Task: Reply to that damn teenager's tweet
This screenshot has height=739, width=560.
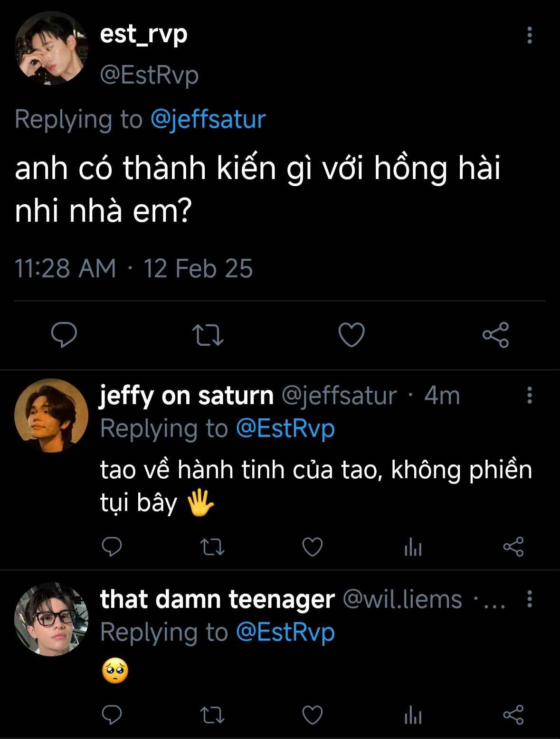Action: (112, 714)
